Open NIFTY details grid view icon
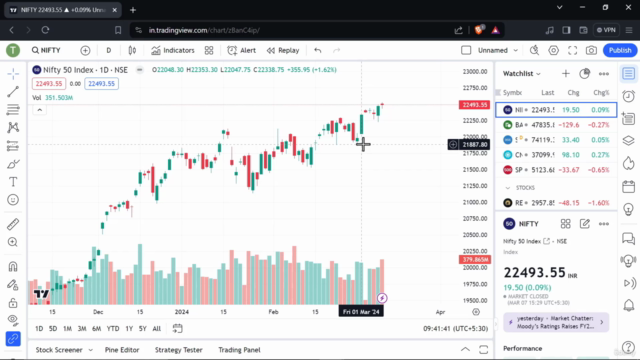This screenshot has height=360, width=640. (x=565, y=224)
